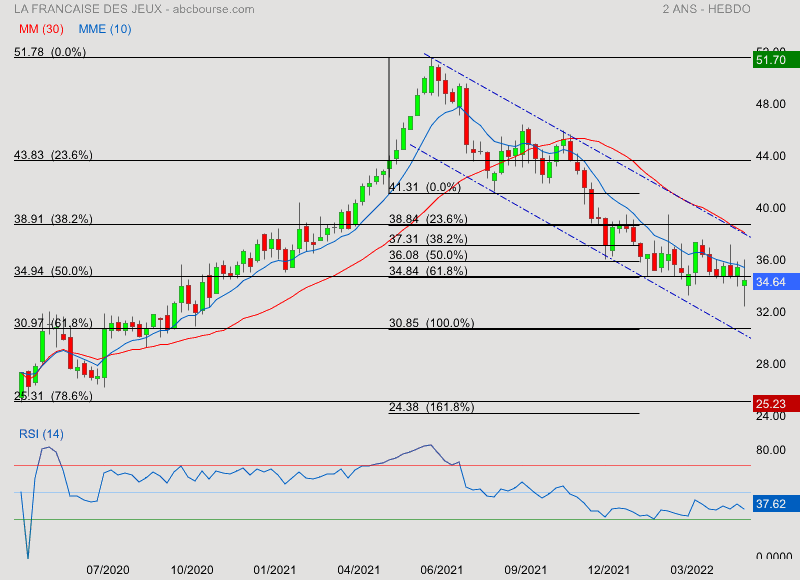
Task: Select the 36.08 (50.0%) Fibonacci label
Action: (x=428, y=255)
